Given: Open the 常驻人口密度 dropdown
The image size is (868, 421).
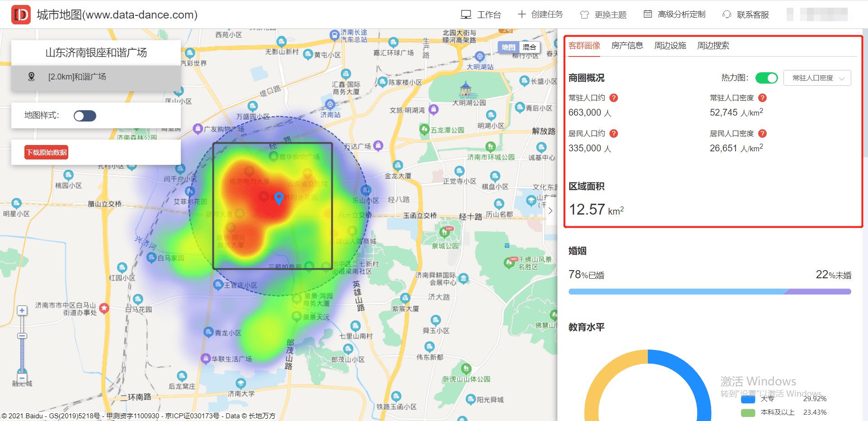Looking at the screenshot, I should tap(817, 78).
